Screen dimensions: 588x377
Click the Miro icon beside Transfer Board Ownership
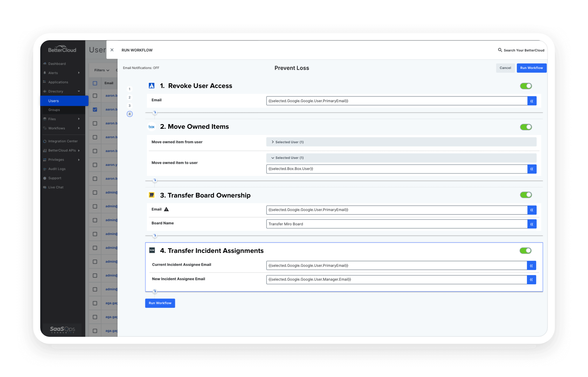pyautogui.click(x=152, y=195)
